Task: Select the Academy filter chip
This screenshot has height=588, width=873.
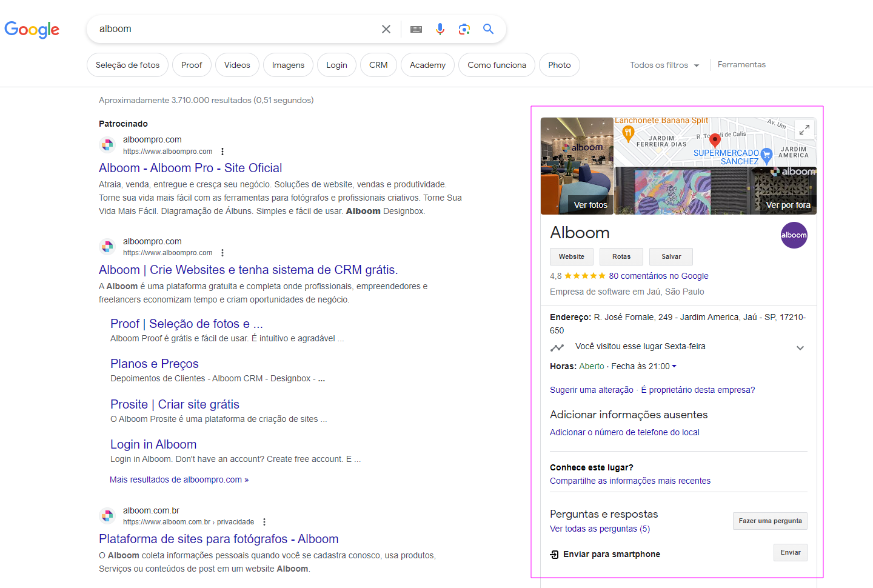Action: tap(427, 65)
